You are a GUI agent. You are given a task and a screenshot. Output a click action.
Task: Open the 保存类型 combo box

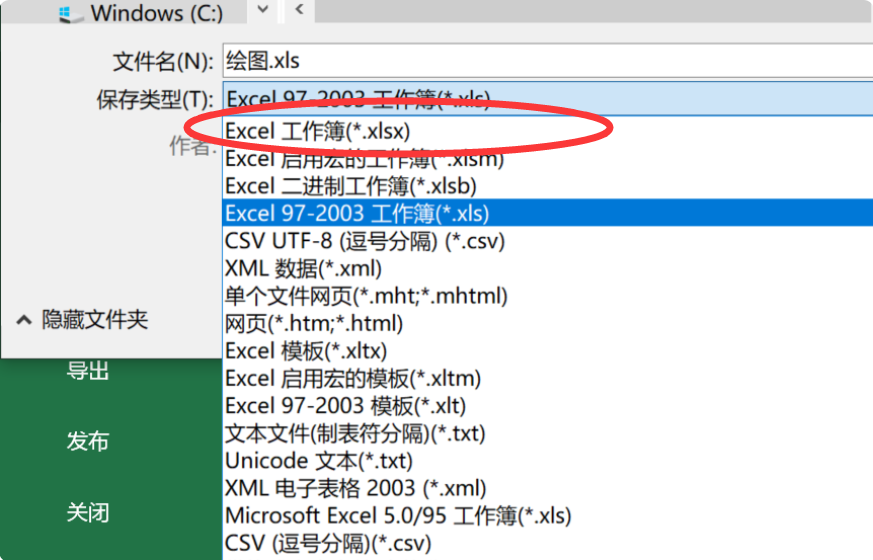[548, 99]
